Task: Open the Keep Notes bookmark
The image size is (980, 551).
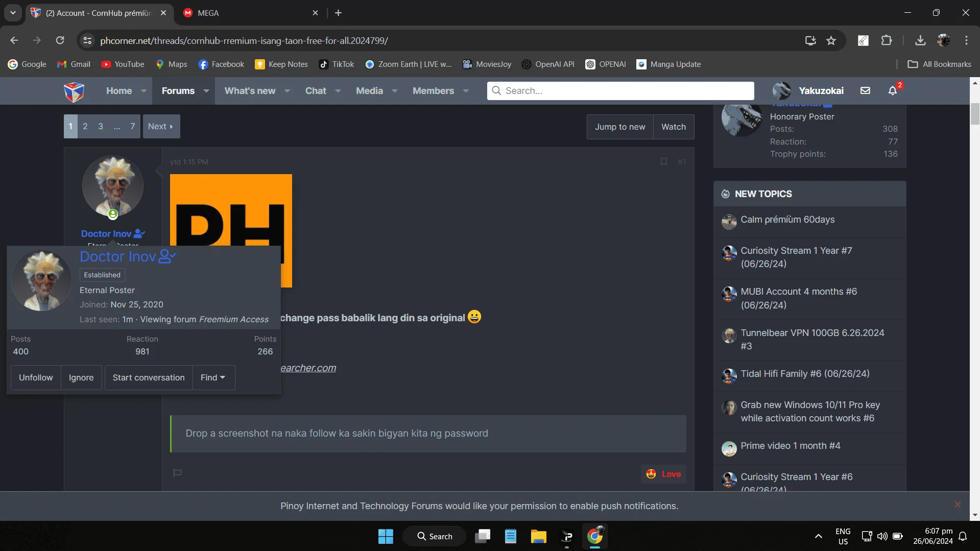Action: click(281, 64)
